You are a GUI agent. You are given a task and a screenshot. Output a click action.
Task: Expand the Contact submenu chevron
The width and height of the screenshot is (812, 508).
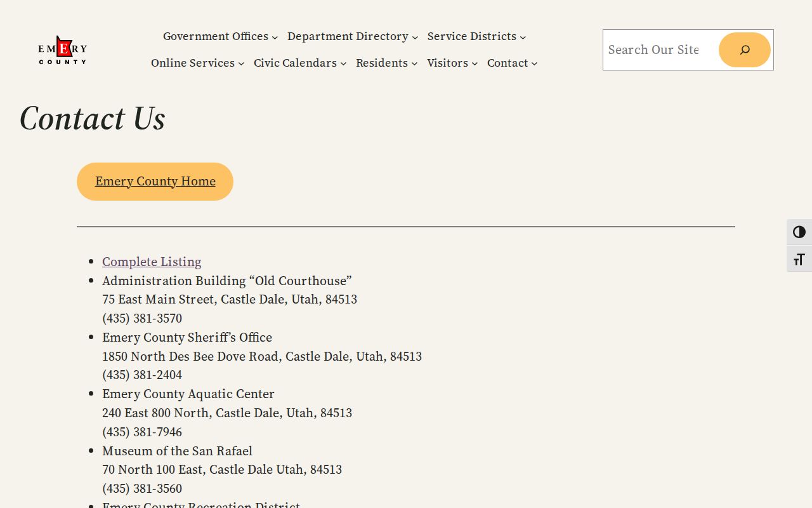(x=534, y=64)
